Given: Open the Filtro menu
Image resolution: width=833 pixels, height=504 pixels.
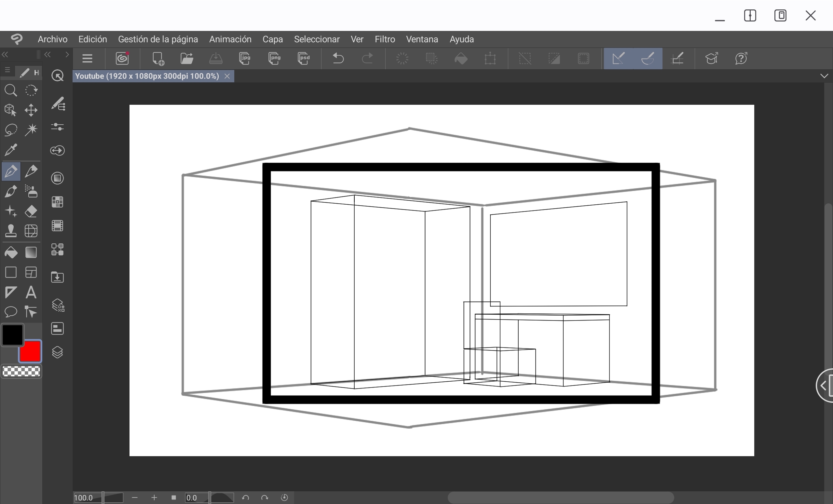Looking at the screenshot, I should tap(385, 39).
